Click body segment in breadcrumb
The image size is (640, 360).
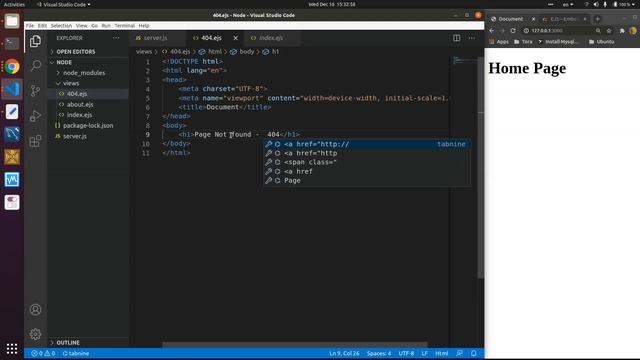pos(247,52)
